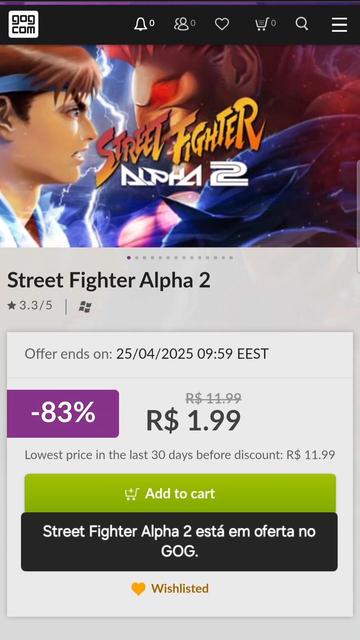
Task: Open the GOG.com logo home link
Action: tap(23, 24)
